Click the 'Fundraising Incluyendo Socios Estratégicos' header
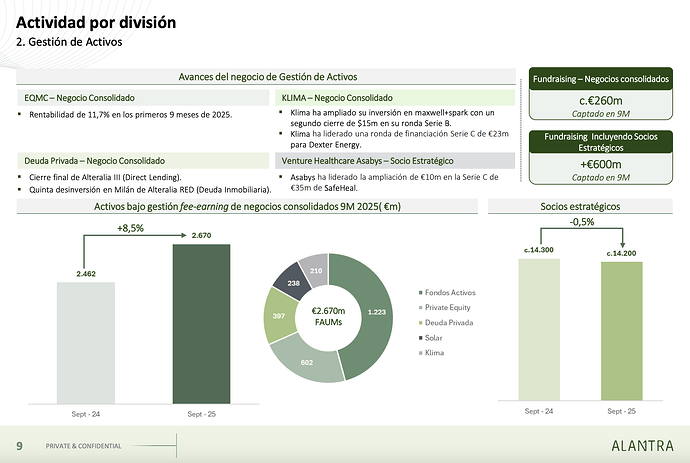This screenshot has width=690, height=463. [601, 142]
